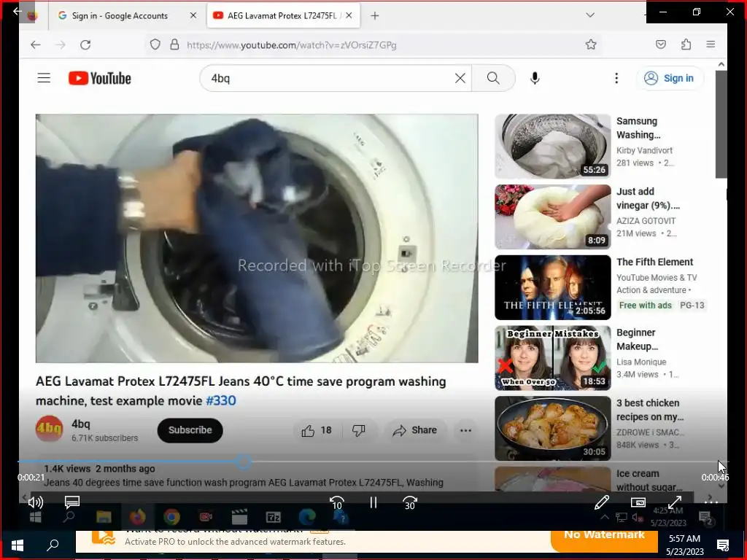Open YouTube settings three-dot menu

point(616,78)
